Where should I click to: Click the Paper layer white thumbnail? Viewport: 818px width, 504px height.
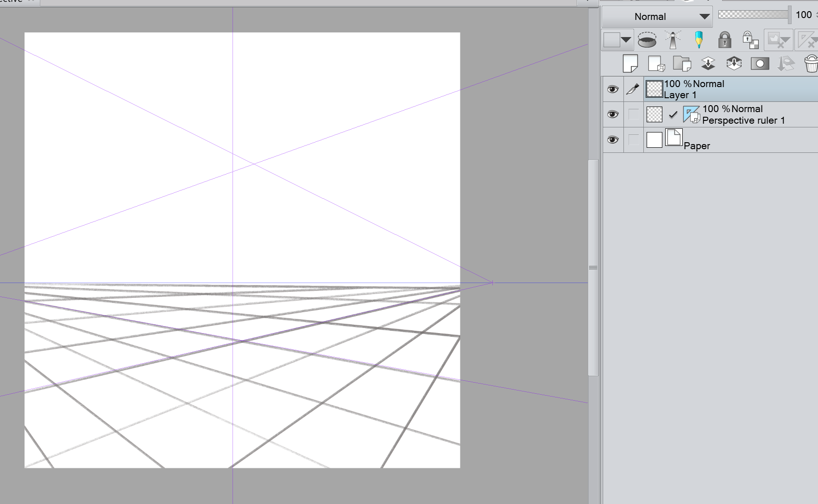pos(654,139)
